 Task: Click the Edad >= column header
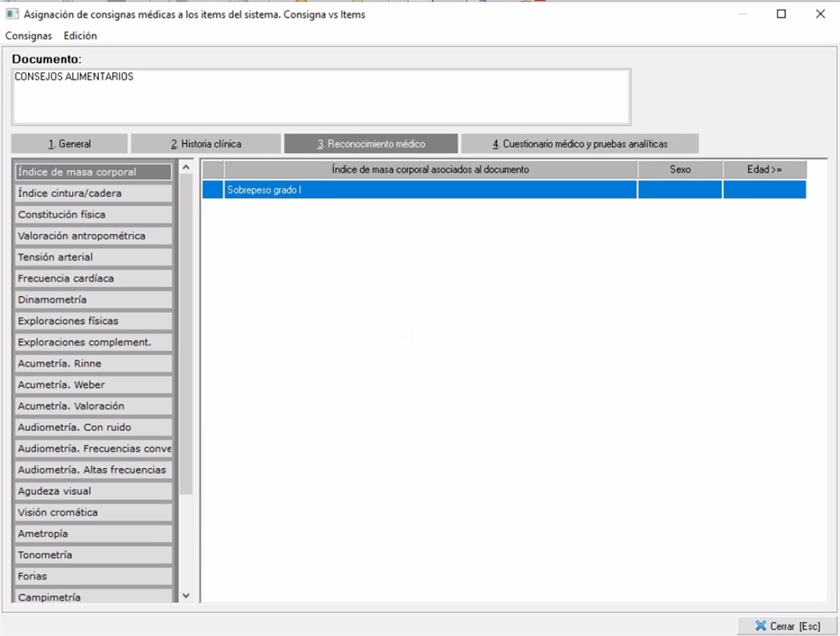[764, 170]
